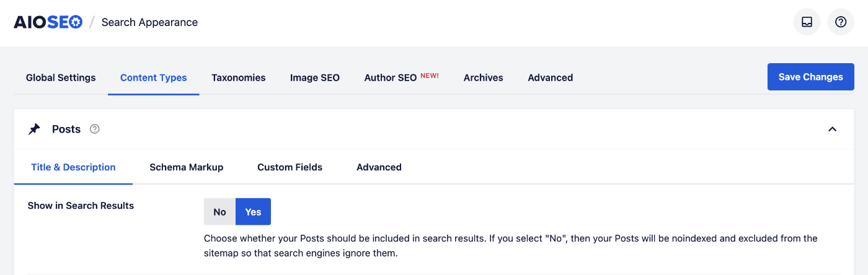The image size is (868, 275).
Task: Open the top-level Advanced tab
Action: [551, 78]
